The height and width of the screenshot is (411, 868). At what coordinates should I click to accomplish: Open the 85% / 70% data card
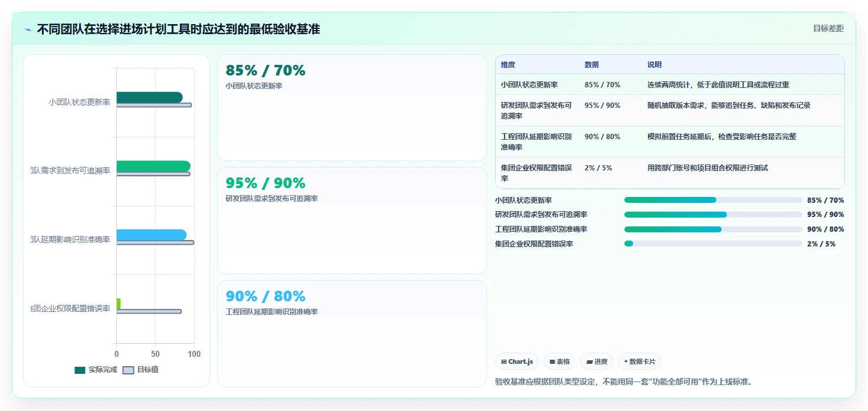coord(352,108)
